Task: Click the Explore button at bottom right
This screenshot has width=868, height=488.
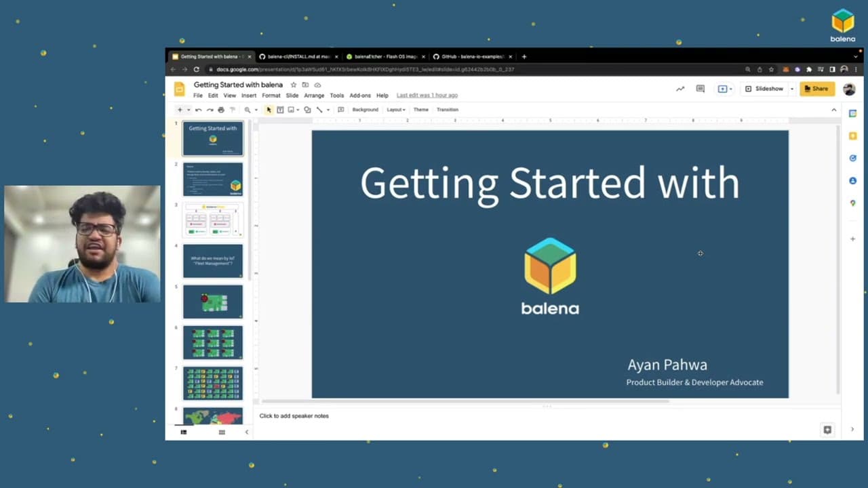Action: 827,430
